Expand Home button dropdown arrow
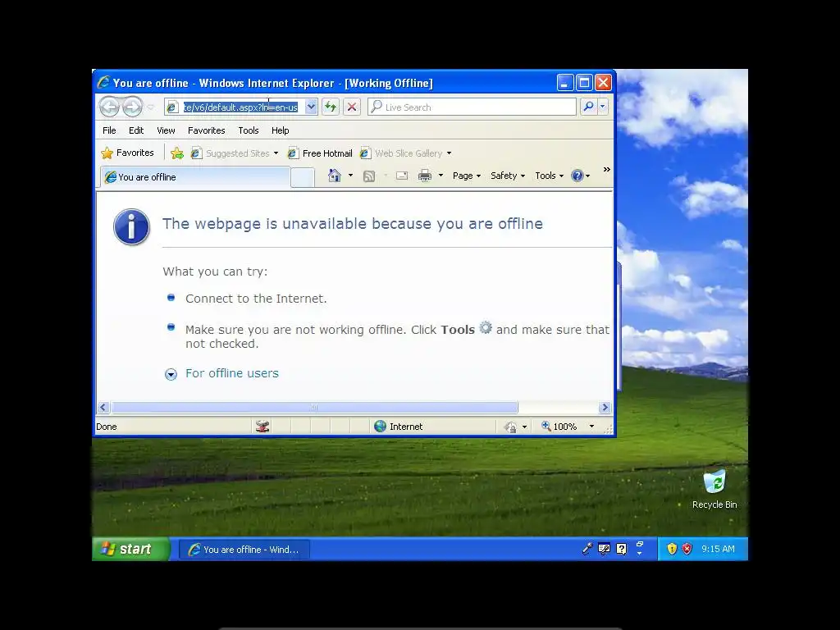Screen dimensions: 840x630 tap(351, 176)
